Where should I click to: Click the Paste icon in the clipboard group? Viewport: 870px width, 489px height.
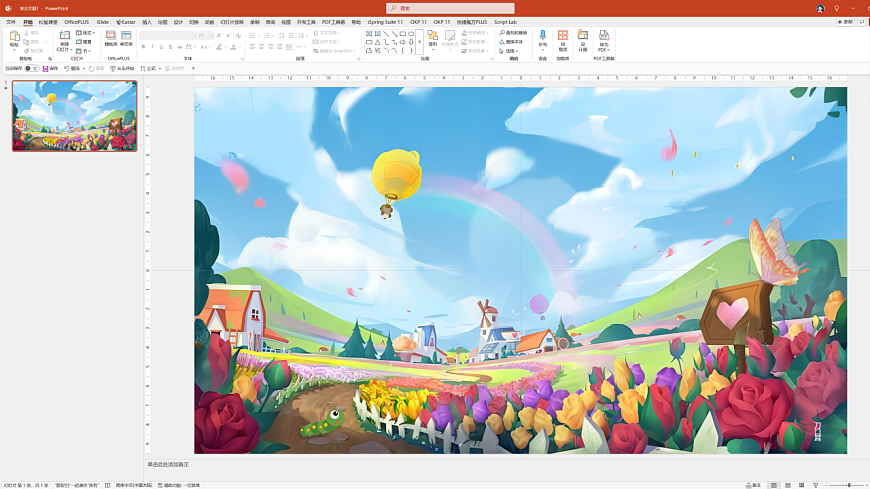coord(14,38)
